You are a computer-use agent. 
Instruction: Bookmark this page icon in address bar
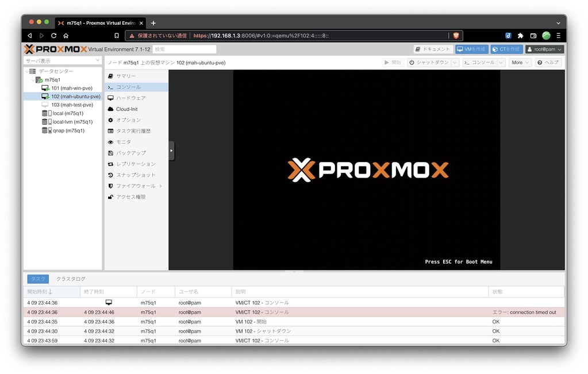pyautogui.click(x=117, y=36)
